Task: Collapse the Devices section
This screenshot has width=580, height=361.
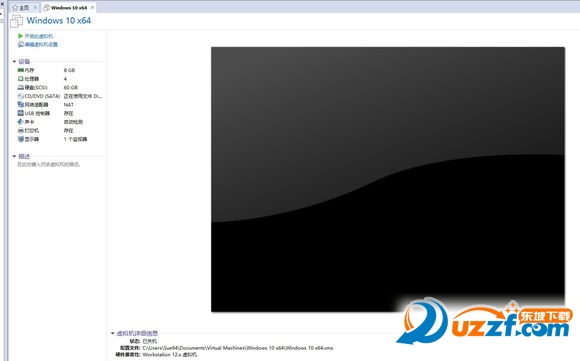Action: (x=14, y=61)
